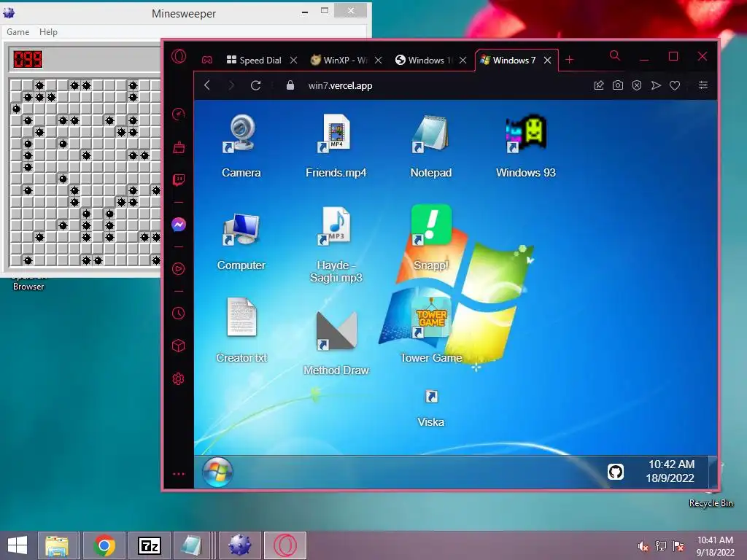Open the Win7 Start orb menu

pos(217,472)
